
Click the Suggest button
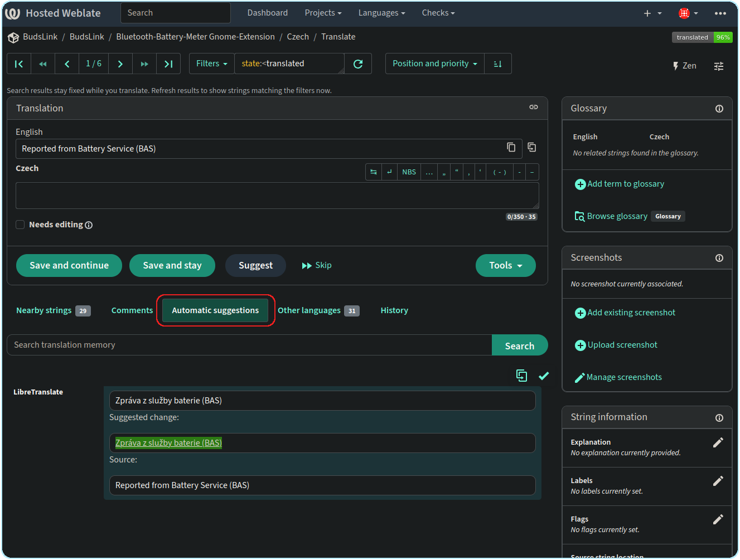point(255,265)
